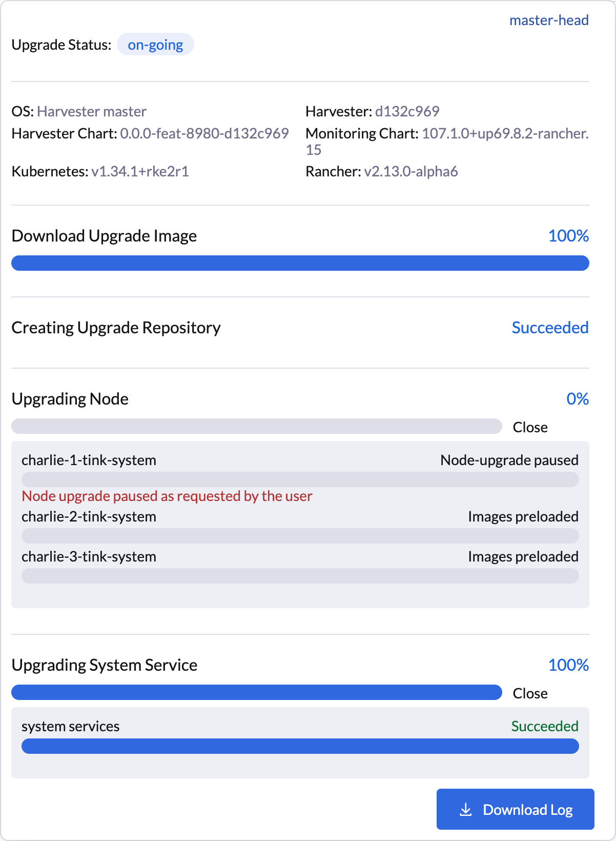This screenshot has height=841, width=616.
Task: Collapse the Upgrading Node details panel
Action: (x=530, y=427)
